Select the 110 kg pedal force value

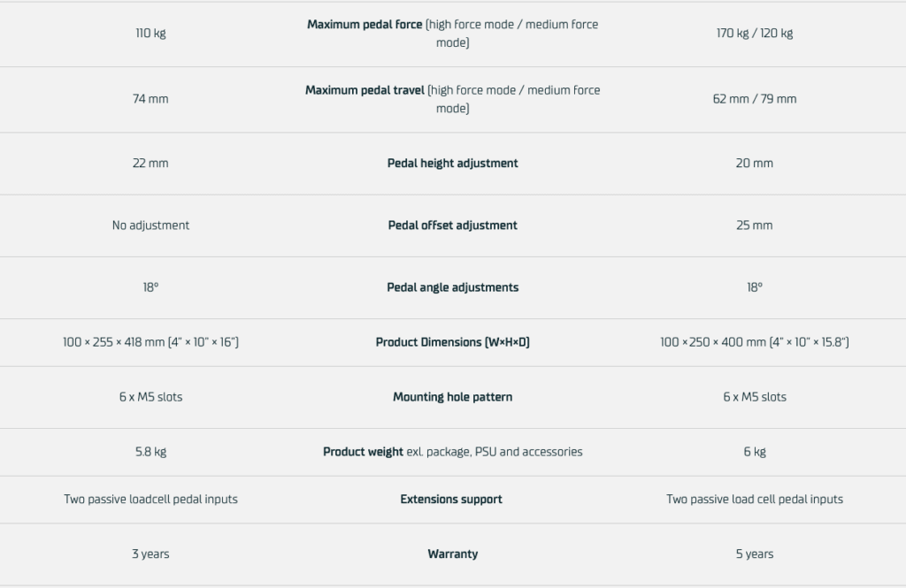tap(150, 34)
